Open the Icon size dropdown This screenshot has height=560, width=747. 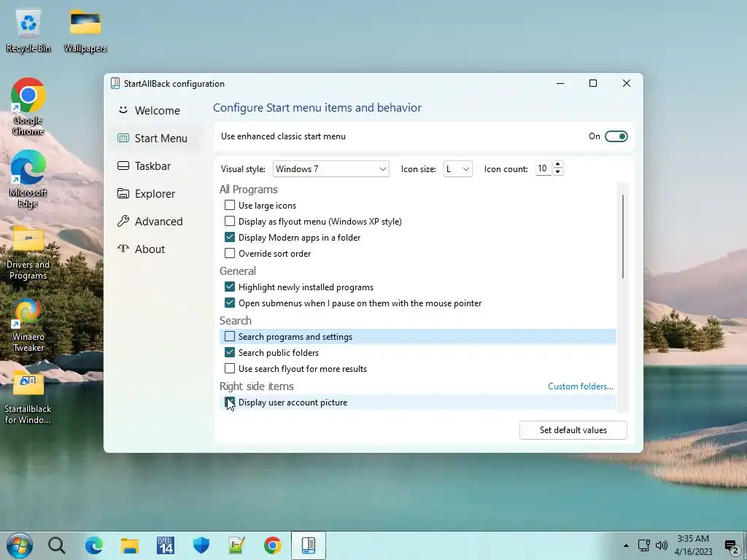[x=458, y=168]
